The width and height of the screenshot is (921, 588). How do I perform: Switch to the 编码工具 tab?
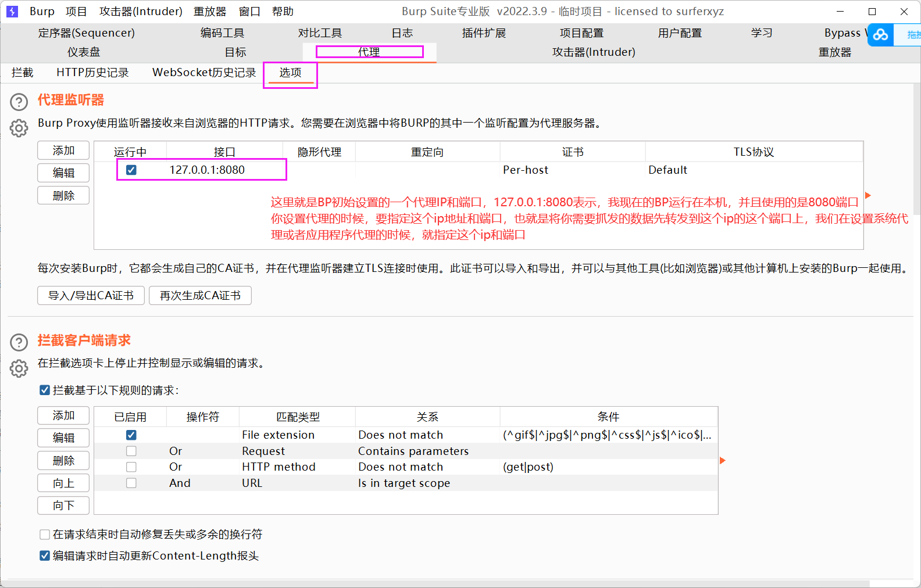[x=222, y=33]
